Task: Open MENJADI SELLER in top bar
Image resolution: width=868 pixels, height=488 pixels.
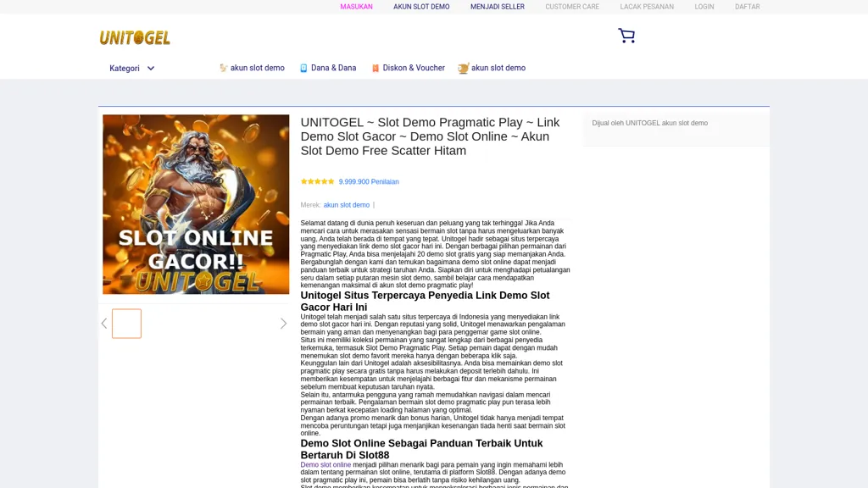Action: point(497,7)
